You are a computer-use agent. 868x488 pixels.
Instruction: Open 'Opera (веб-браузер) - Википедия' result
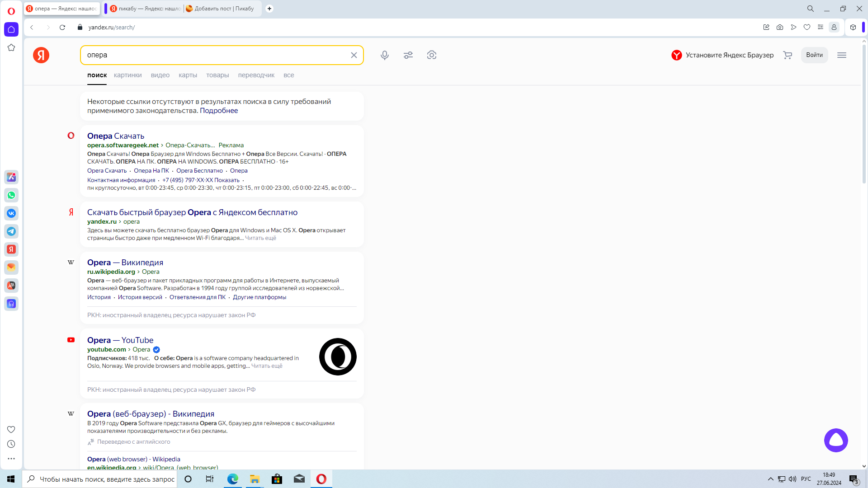151,414
